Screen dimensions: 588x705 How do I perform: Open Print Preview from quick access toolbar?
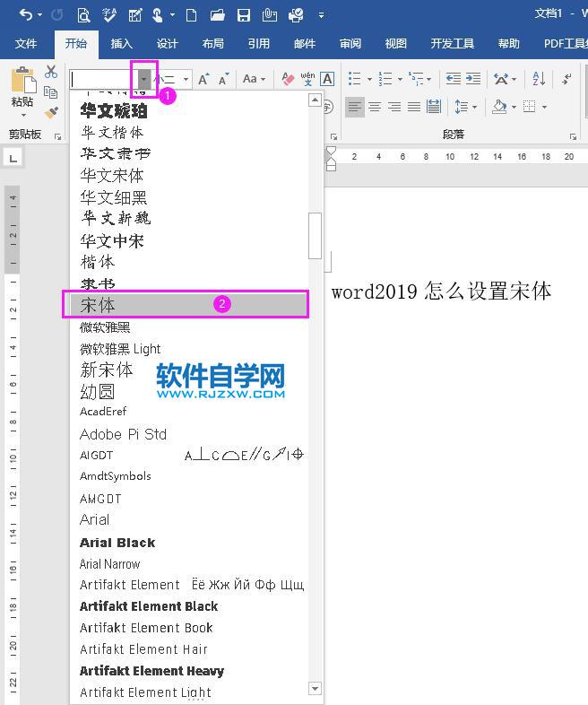83,15
